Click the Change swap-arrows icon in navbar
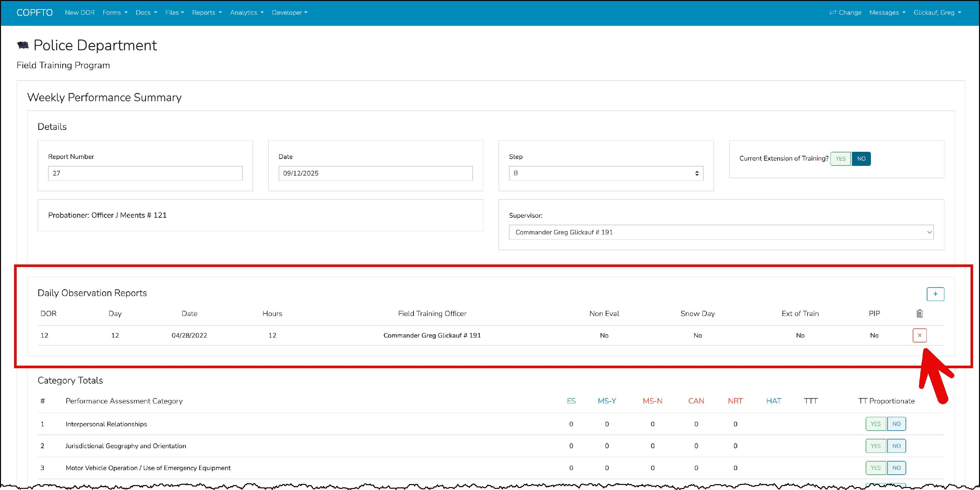 pos(833,12)
